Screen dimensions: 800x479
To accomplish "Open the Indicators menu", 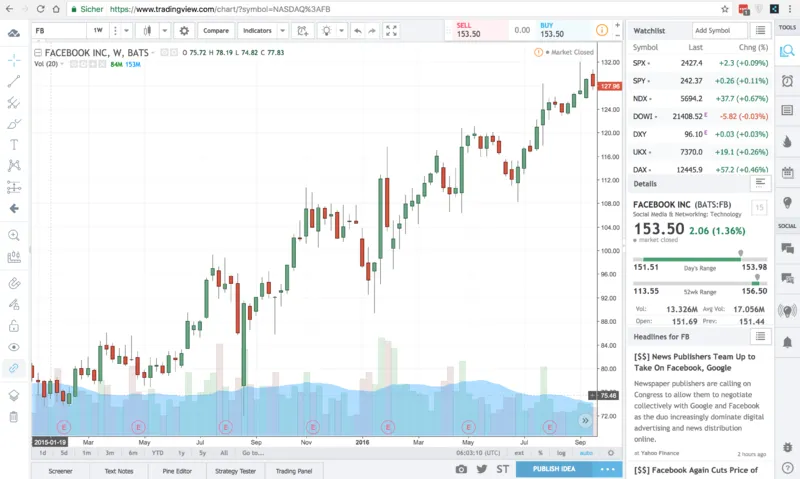I will pos(257,31).
